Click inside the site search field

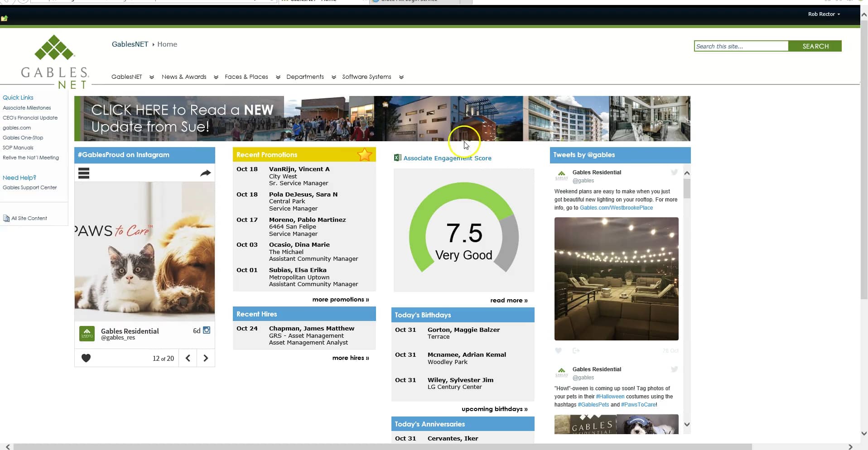coord(741,46)
